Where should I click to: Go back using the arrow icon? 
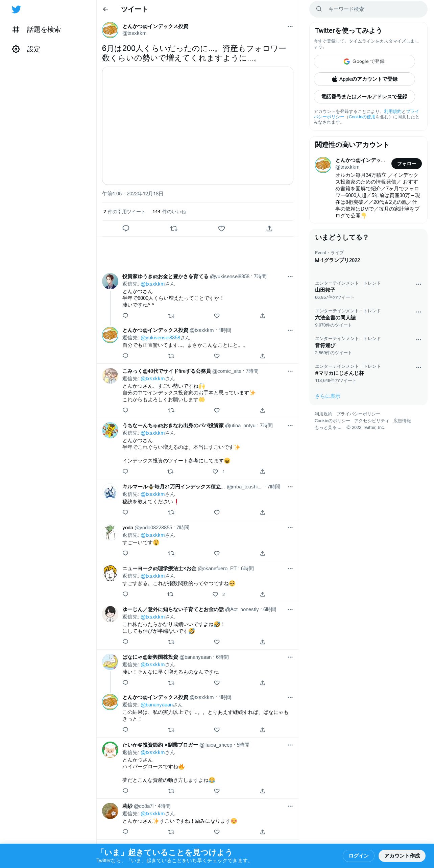[105, 9]
